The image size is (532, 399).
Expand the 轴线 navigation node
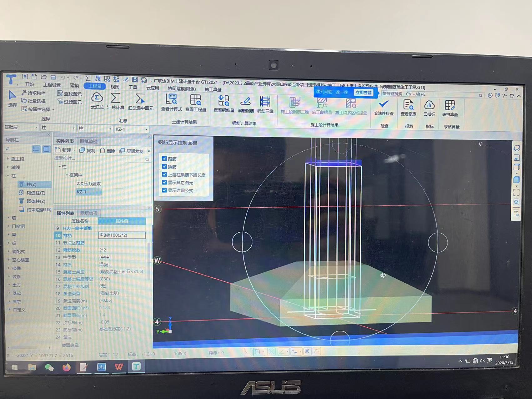tap(8, 167)
